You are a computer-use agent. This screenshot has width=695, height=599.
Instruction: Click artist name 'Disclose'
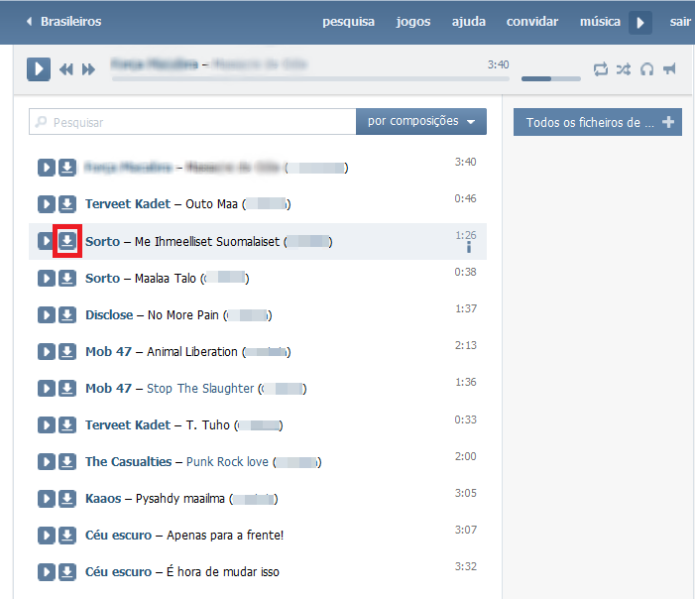[109, 315]
